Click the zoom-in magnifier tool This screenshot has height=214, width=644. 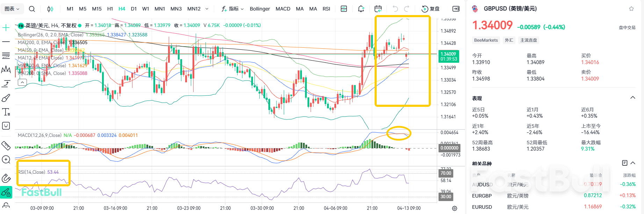(x=6, y=160)
